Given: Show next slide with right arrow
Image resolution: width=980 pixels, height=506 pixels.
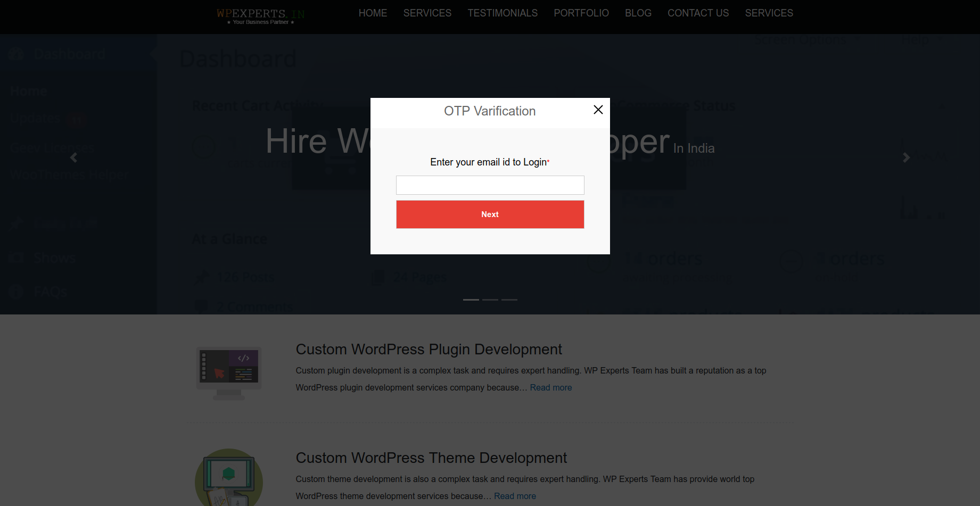Looking at the screenshot, I should (x=906, y=157).
